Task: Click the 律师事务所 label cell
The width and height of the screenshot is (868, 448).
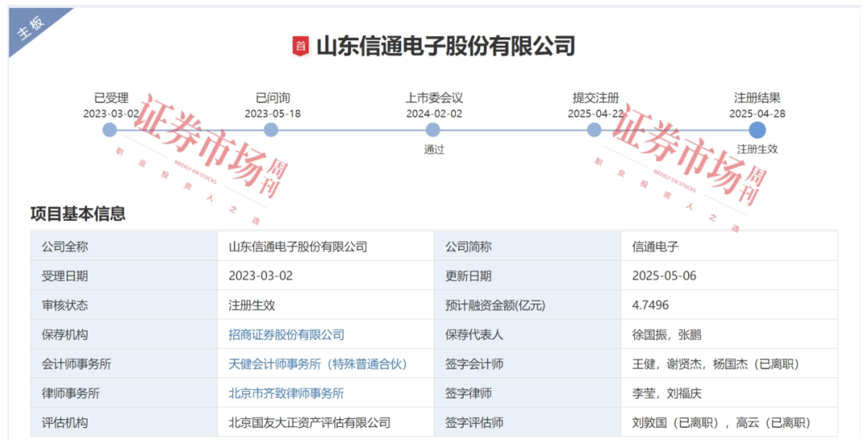Action: click(x=124, y=393)
